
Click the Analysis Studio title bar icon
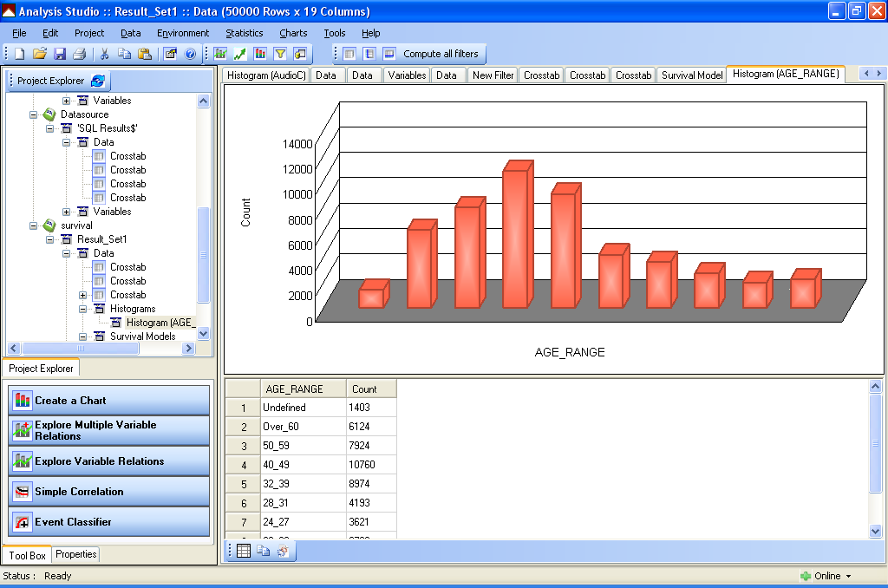(9, 11)
